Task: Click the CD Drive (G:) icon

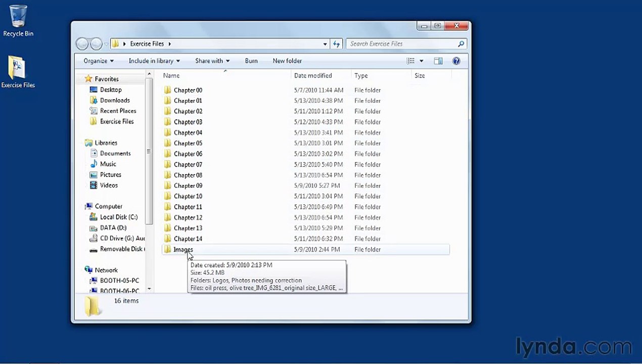Action: click(94, 238)
